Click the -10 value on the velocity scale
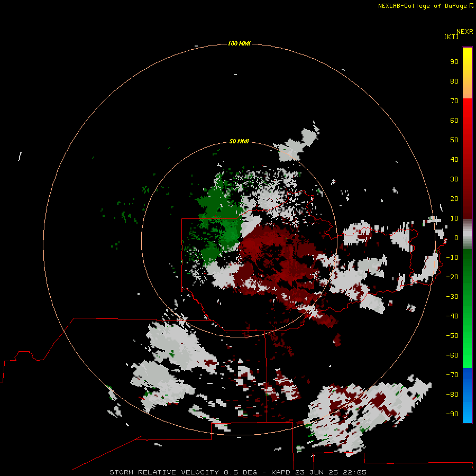 click(x=452, y=258)
